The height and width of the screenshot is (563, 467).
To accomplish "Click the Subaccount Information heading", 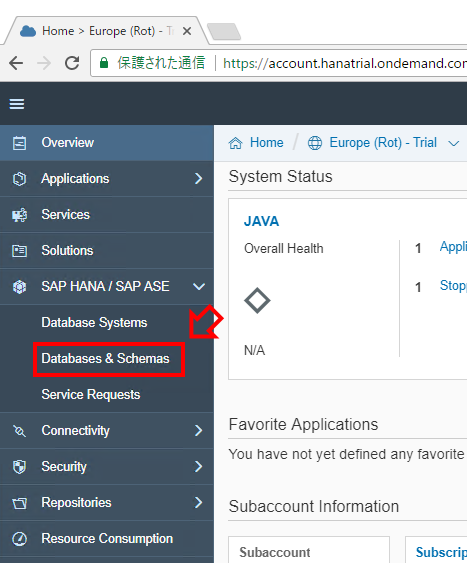I will pyautogui.click(x=314, y=506).
